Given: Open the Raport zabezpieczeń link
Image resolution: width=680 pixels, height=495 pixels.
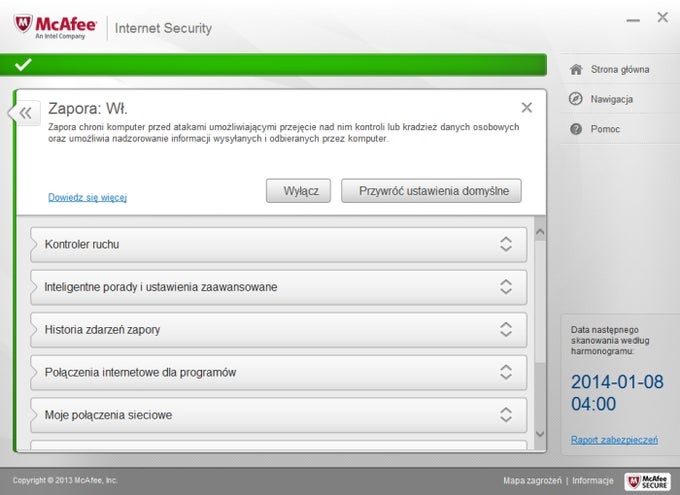Looking at the screenshot, I should [x=614, y=440].
